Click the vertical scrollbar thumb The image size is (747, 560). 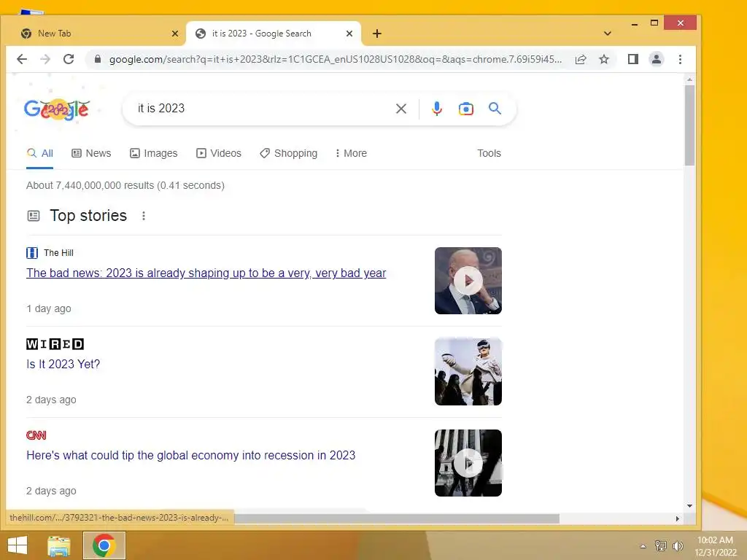click(689, 125)
